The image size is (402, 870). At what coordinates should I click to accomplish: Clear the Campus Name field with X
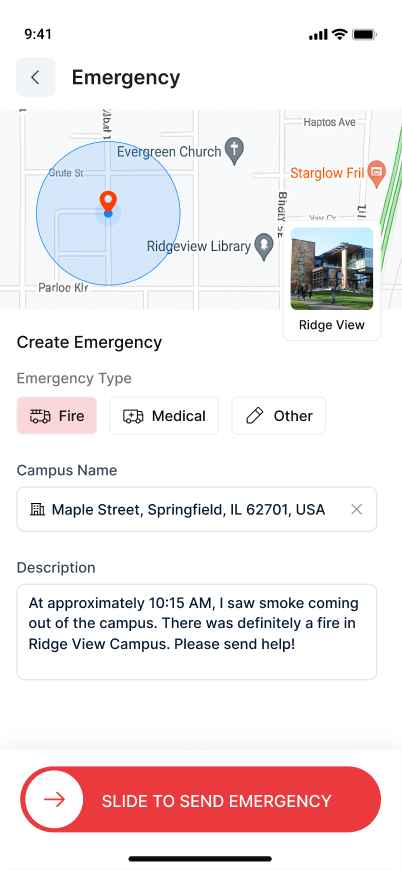click(357, 509)
